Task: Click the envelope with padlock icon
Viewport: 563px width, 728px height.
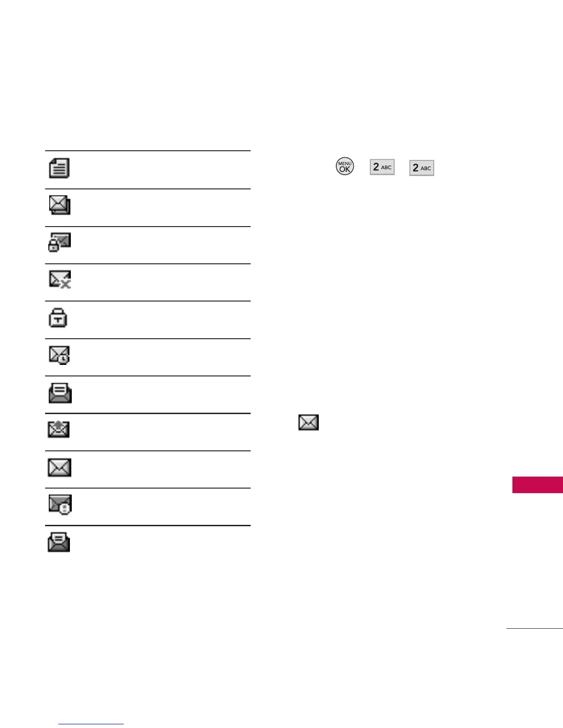Action: click(60, 242)
